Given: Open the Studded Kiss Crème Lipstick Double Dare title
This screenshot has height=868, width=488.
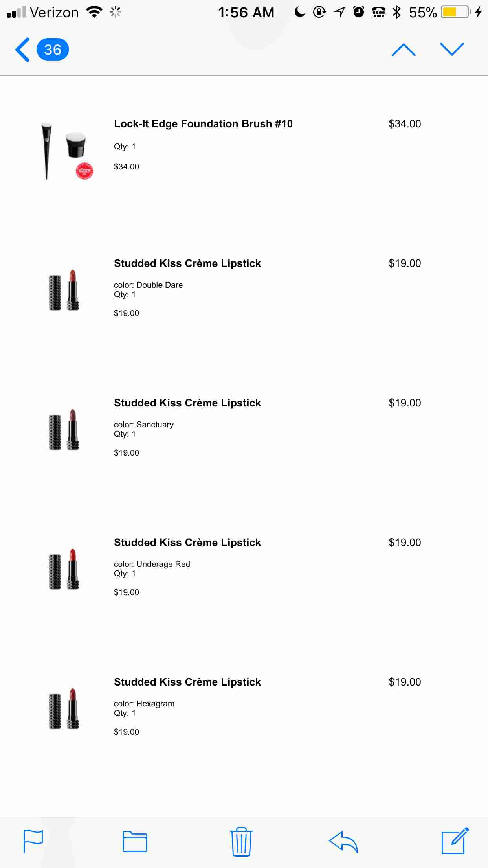Looking at the screenshot, I should [187, 263].
